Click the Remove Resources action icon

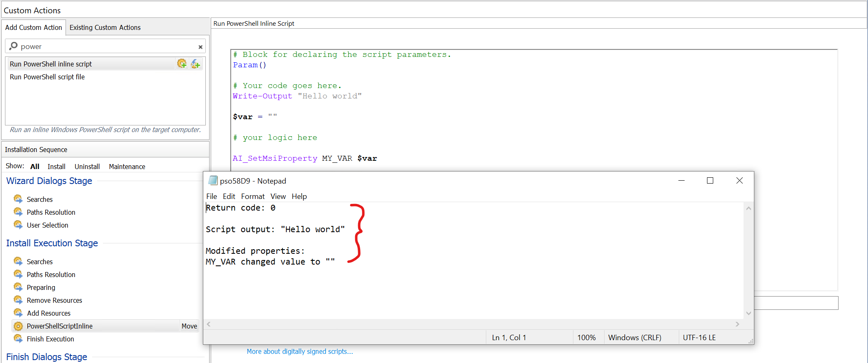point(18,300)
